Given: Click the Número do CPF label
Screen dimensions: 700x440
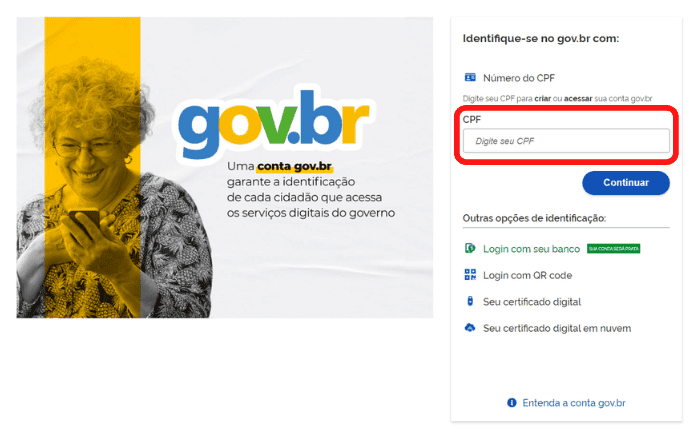Looking at the screenshot, I should [519, 78].
